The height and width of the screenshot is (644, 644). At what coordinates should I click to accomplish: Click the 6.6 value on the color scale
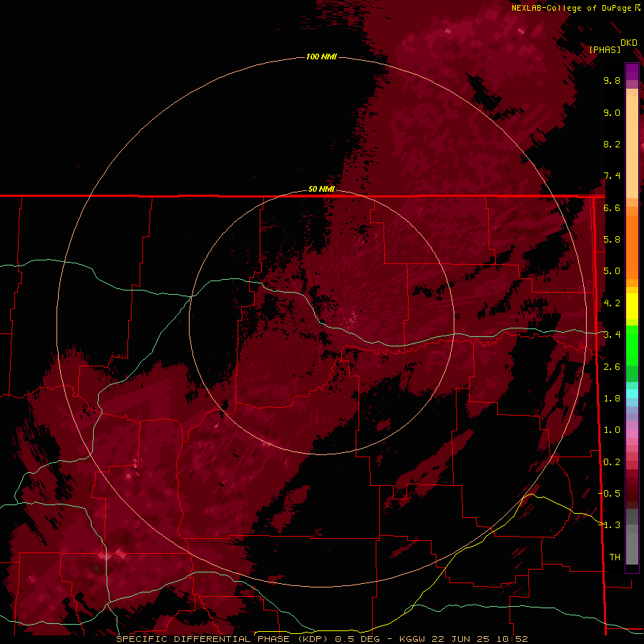(612, 208)
